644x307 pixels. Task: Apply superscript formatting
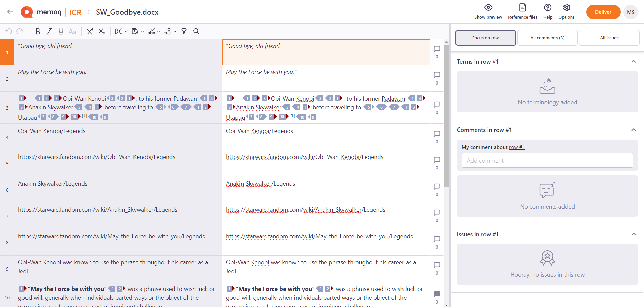click(90, 31)
